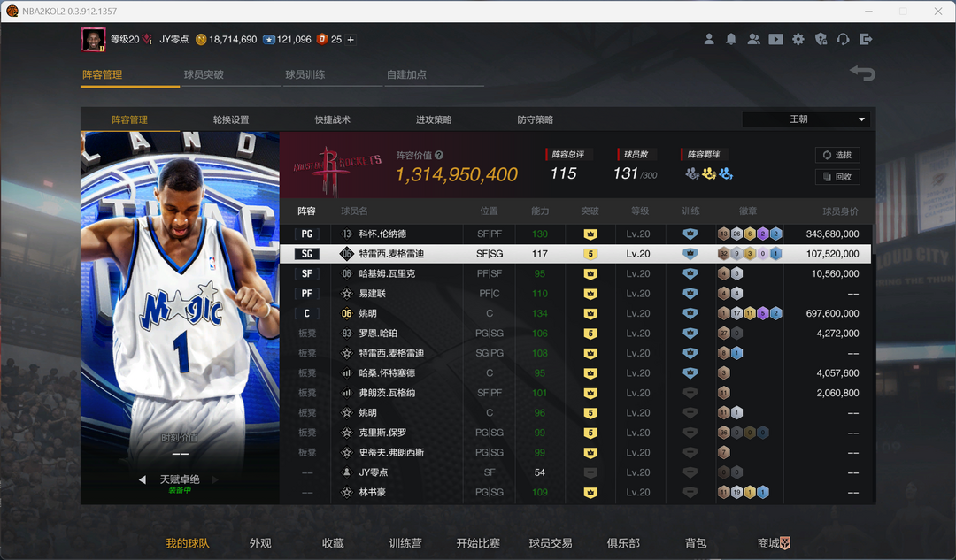Open 球员交易 in bottom navigation

(551, 543)
